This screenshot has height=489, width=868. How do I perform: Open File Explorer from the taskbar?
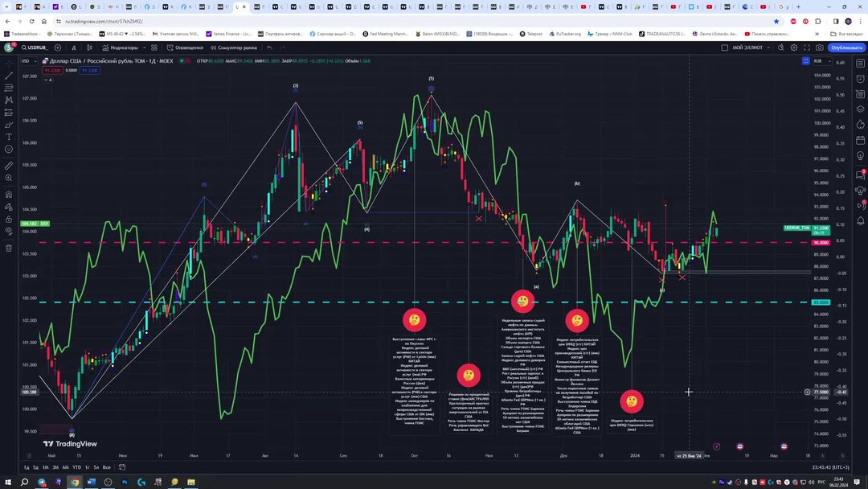[x=191, y=482]
